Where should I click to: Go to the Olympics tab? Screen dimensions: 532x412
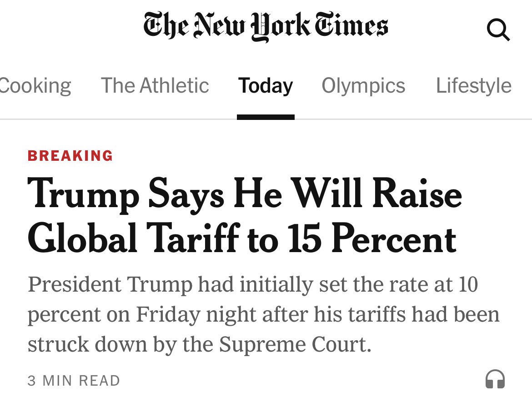coord(363,85)
